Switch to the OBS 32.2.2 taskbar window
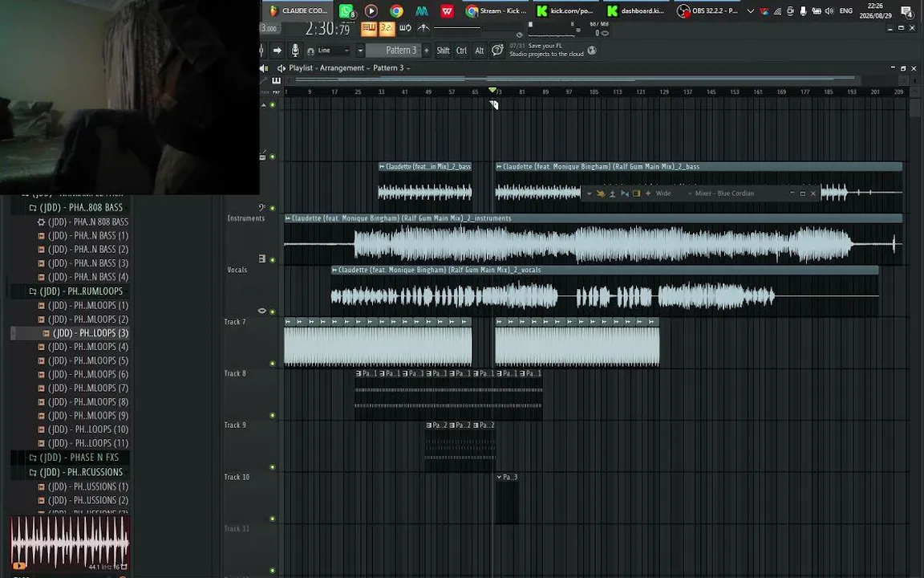924x578 pixels. point(707,10)
